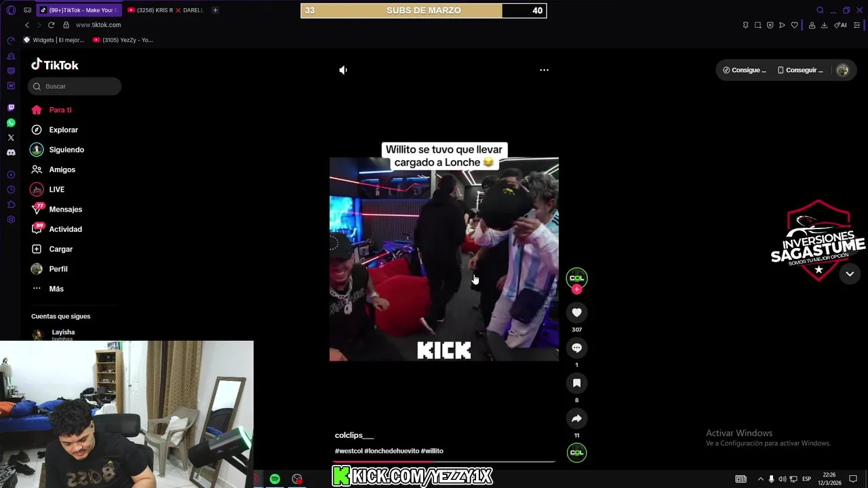Open the comments bubble icon
The height and width of the screenshot is (488, 868).
pos(576,348)
